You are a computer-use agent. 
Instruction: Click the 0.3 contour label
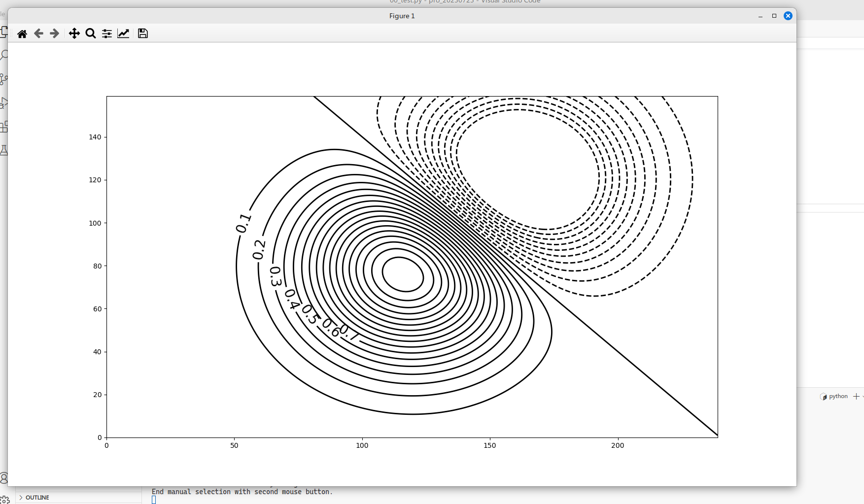276,276
